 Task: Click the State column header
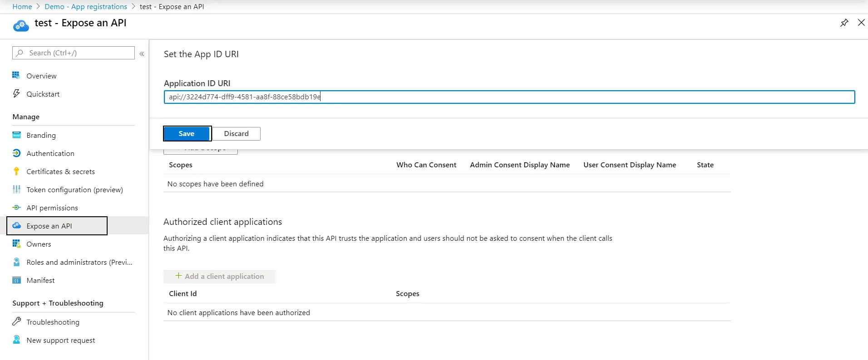[705, 165]
